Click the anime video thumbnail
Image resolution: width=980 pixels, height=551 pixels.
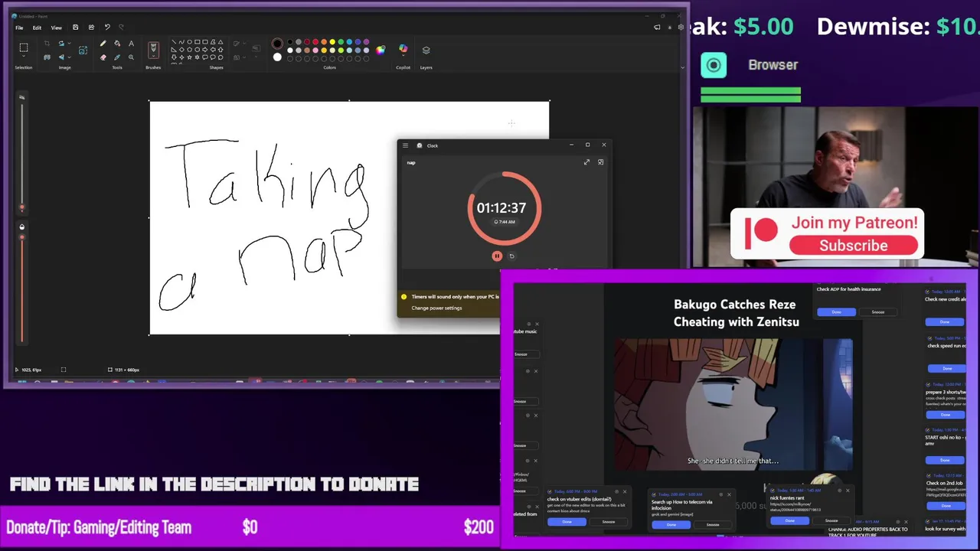click(x=733, y=405)
